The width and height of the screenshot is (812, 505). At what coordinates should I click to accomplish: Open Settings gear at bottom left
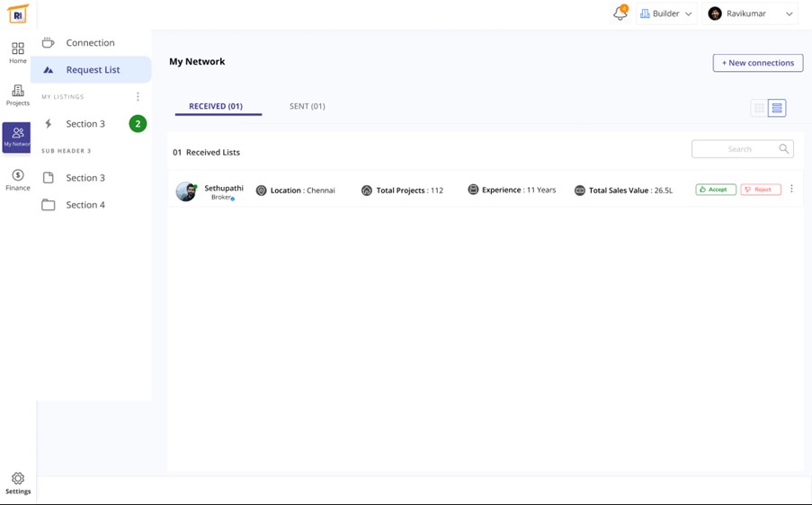18,483
